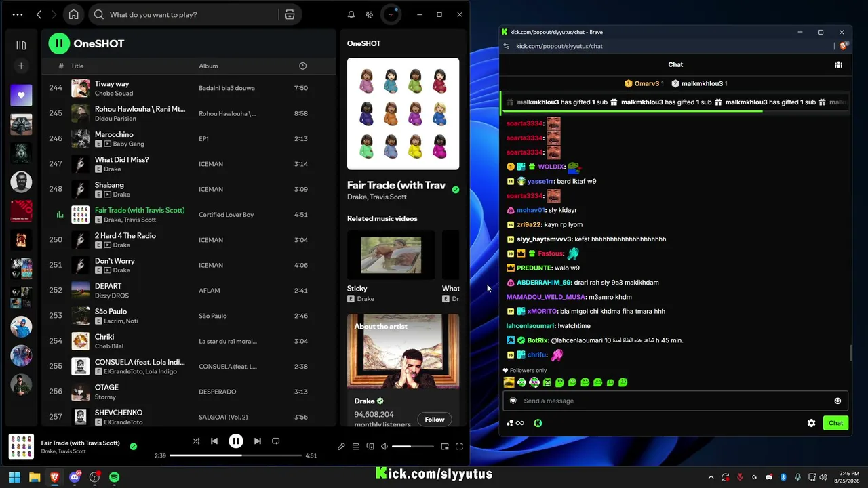Screen dimensions: 868x488
Task: Open the play queue
Action: [x=355, y=447]
